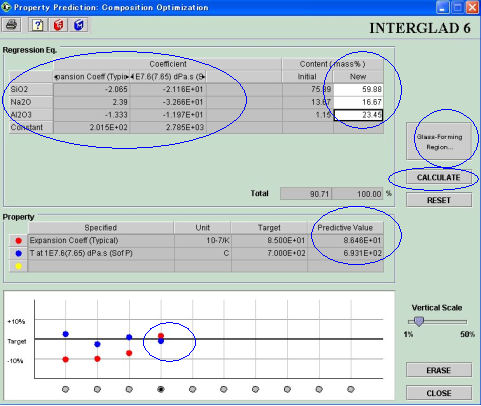This screenshot has width=481, height=406.
Task: Click the yellow dot in the empty property row
Action: [x=19, y=266]
